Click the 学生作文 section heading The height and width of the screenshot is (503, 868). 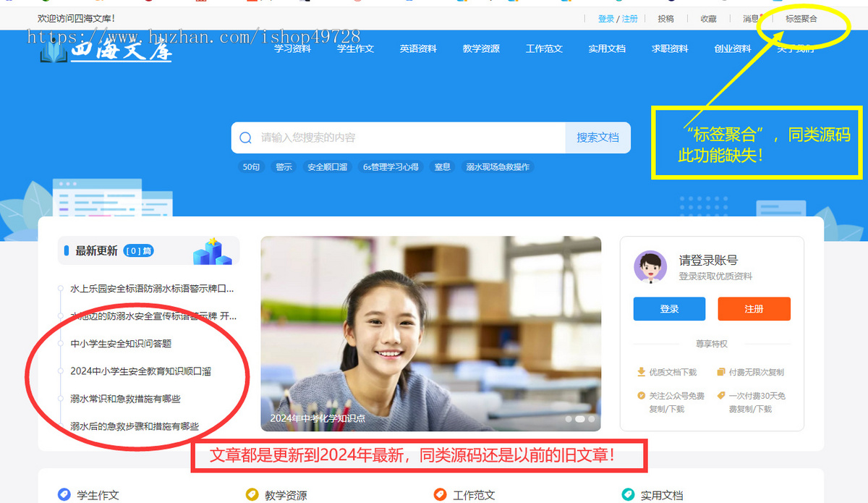pyautogui.click(x=98, y=495)
